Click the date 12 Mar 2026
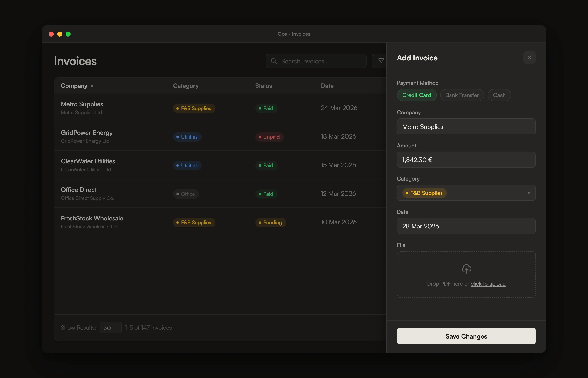 (x=338, y=194)
